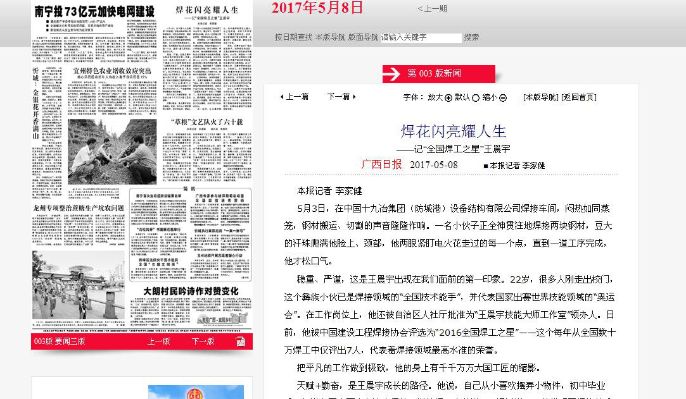Click the white arrow on red banner
Screen dimensions: 686x399
pyautogui.click(x=391, y=74)
